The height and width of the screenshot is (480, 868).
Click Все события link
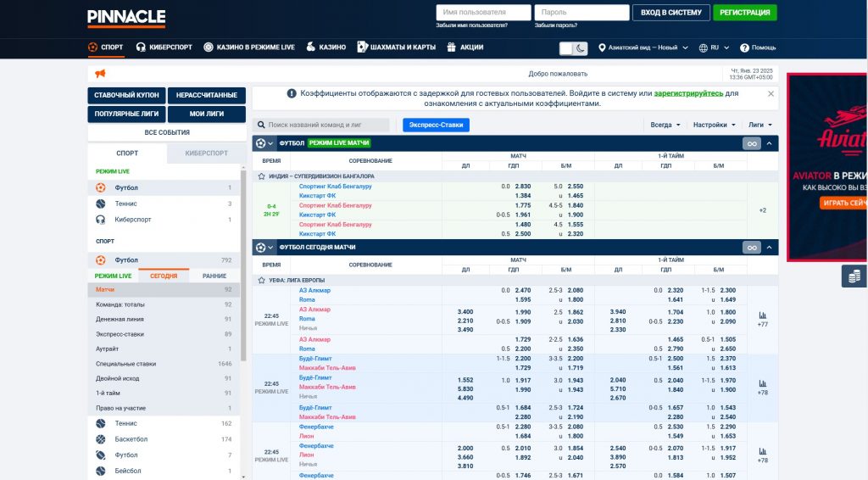167,132
